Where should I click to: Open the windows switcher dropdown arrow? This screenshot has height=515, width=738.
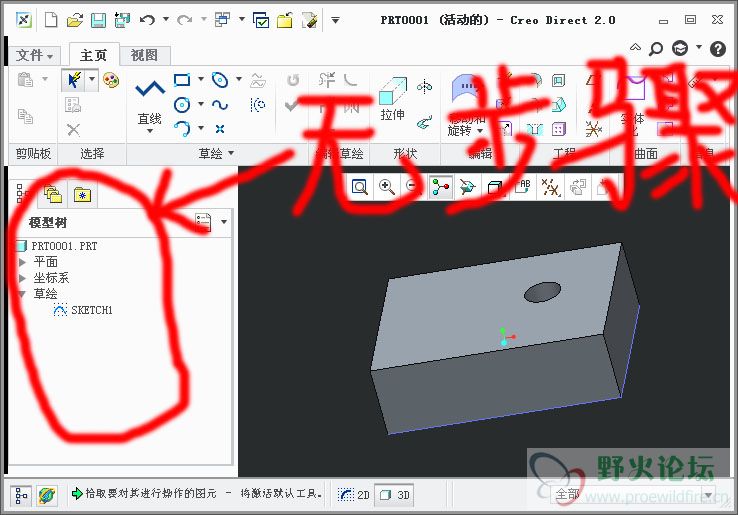click(x=242, y=19)
